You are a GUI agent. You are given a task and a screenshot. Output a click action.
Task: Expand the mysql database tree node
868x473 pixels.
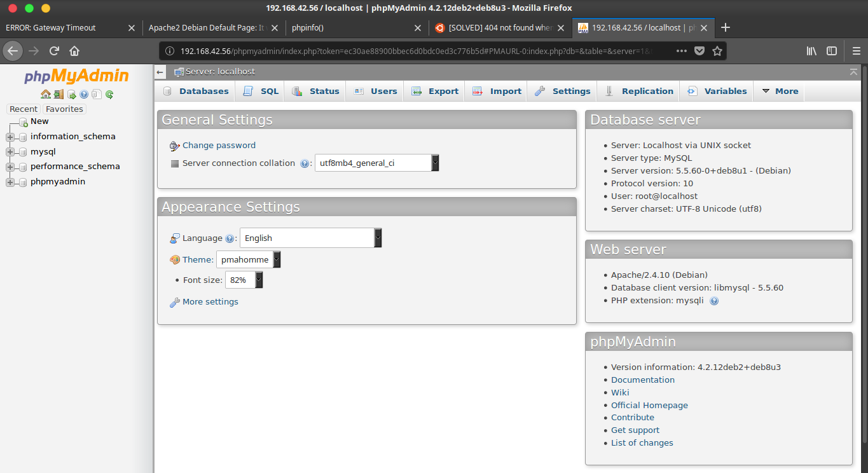coord(10,152)
